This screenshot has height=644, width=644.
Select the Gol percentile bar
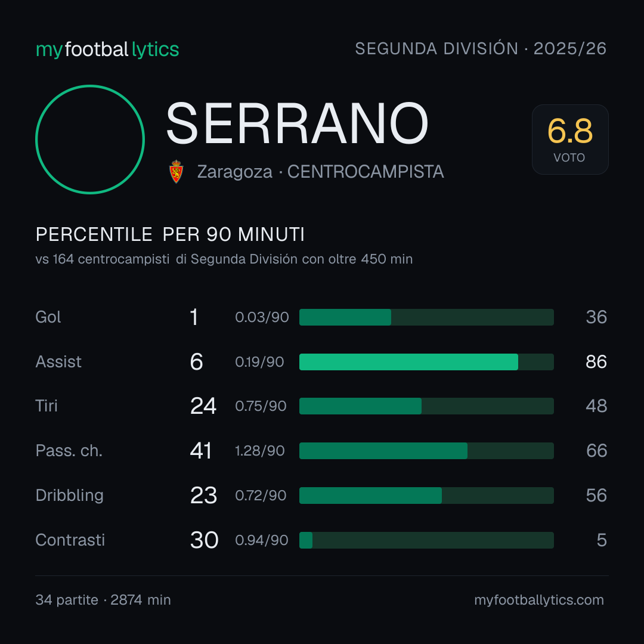pyautogui.click(x=426, y=317)
